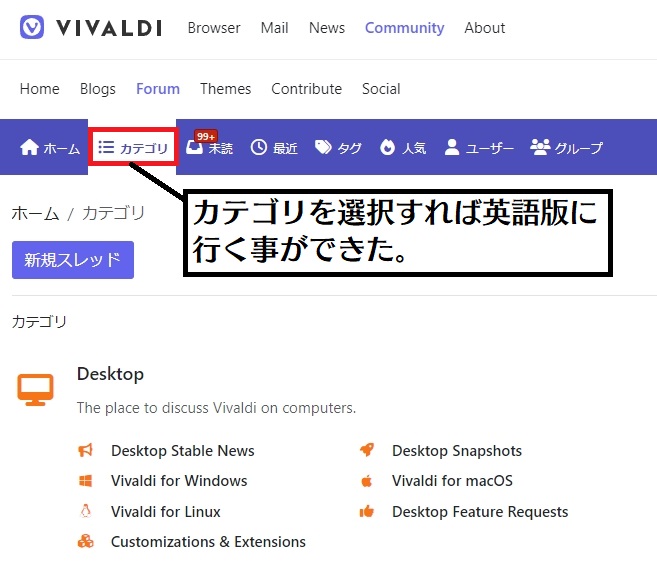Viewport: 657px width, 572px height.
Task: Open the About menu item
Action: click(484, 28)
